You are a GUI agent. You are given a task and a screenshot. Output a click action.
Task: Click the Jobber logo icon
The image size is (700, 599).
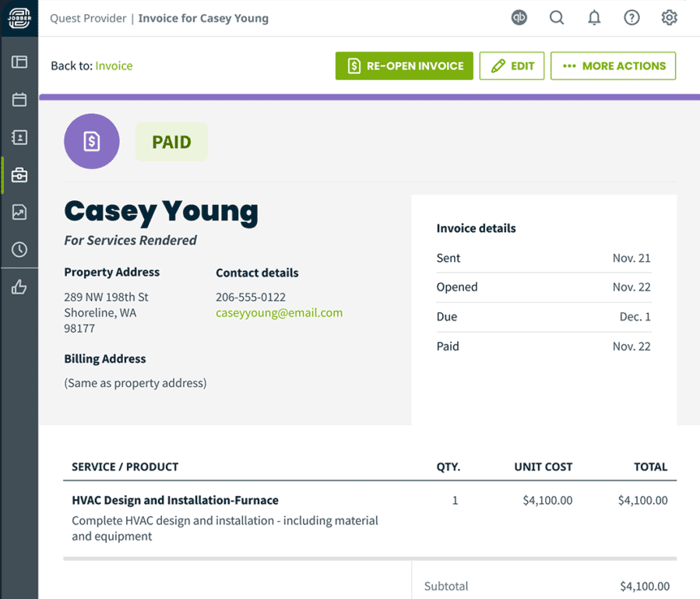click(x=19, y=18)
